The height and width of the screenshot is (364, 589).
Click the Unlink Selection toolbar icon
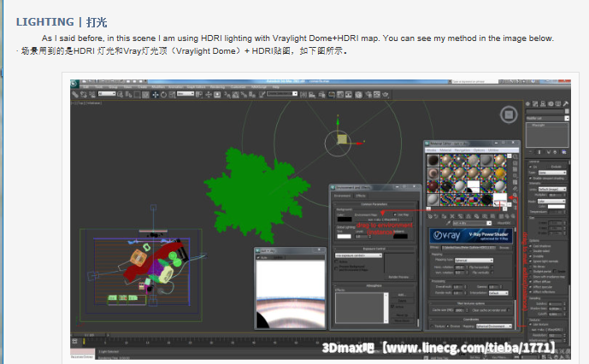(x=84, y=95)
